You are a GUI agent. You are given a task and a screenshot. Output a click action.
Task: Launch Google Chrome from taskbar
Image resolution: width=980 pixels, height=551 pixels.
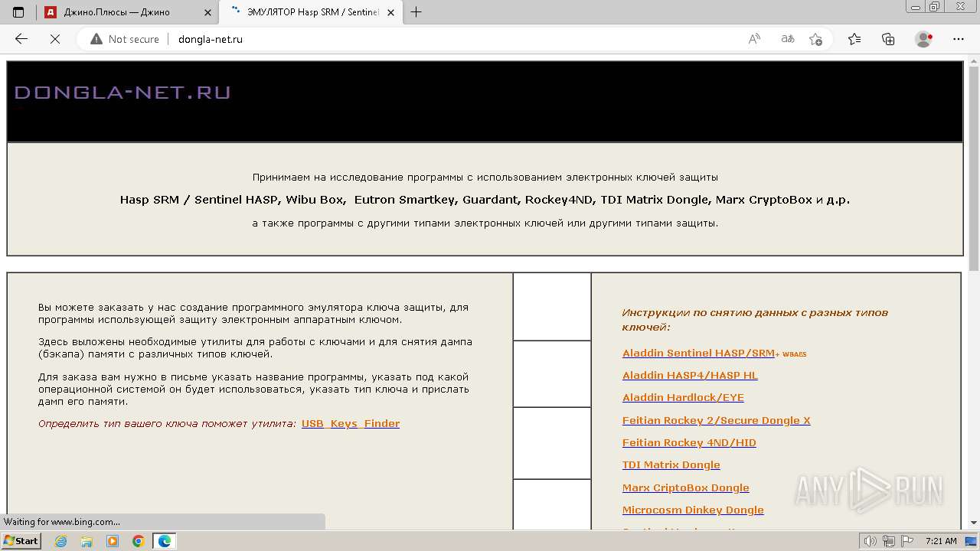[x=139, y=541]
